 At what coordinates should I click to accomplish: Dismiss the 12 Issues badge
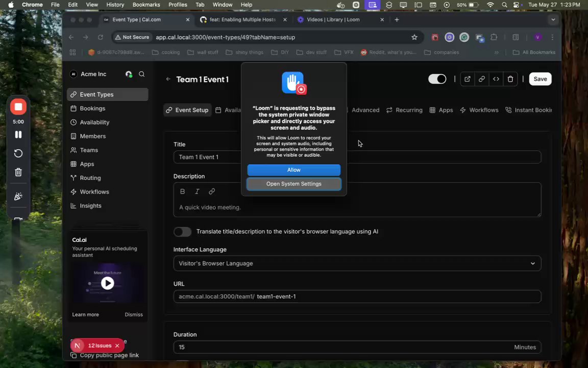click(117, 346)
